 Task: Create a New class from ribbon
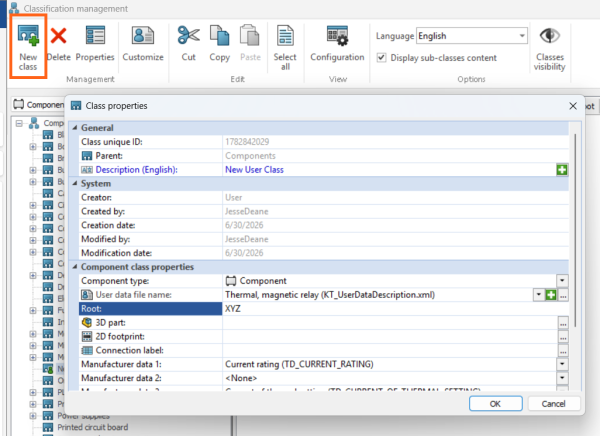pos(28,47)
